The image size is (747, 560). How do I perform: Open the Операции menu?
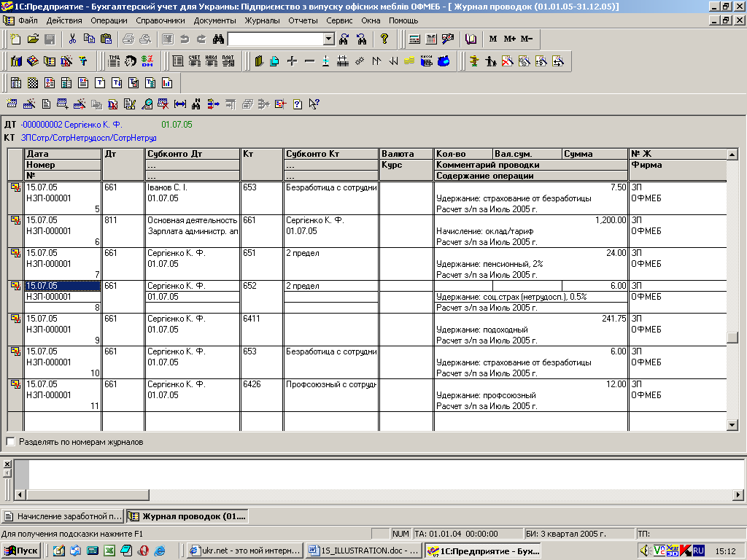click(x=109, y=20)
